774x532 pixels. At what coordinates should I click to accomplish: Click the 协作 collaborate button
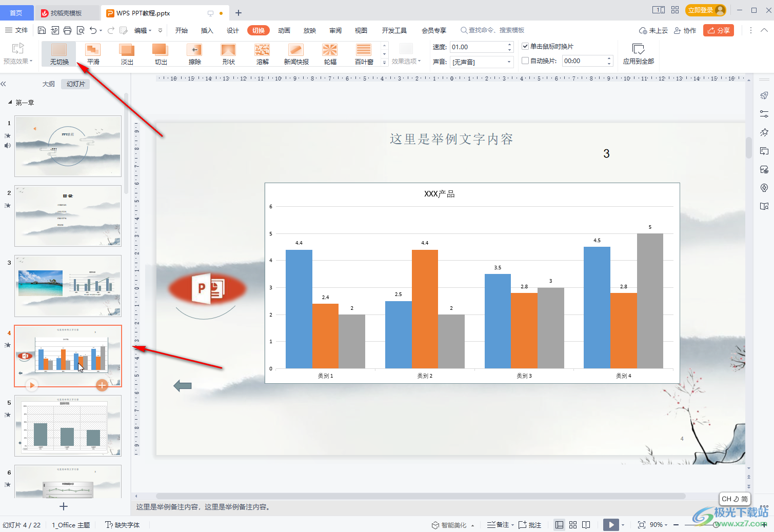685,31
